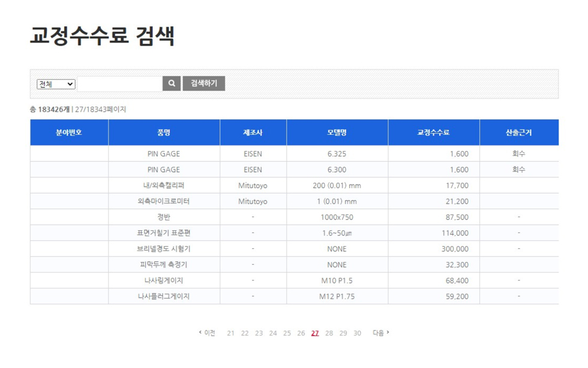Click 회수 in the 6.300 row

click(518, 170)
